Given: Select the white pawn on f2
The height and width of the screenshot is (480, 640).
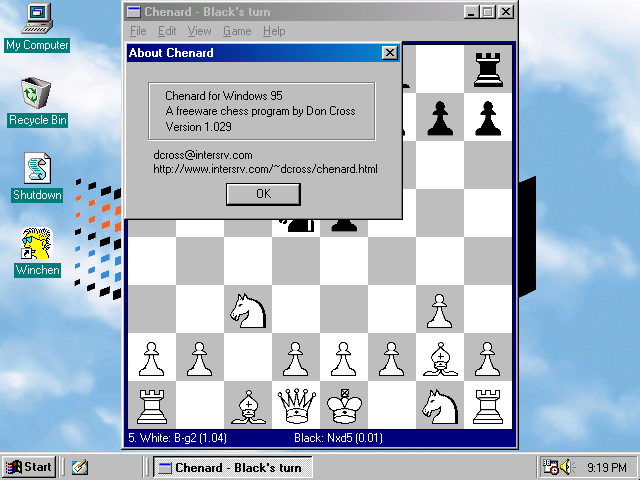Looking at the screenshot, I should [x=391, y=359].
